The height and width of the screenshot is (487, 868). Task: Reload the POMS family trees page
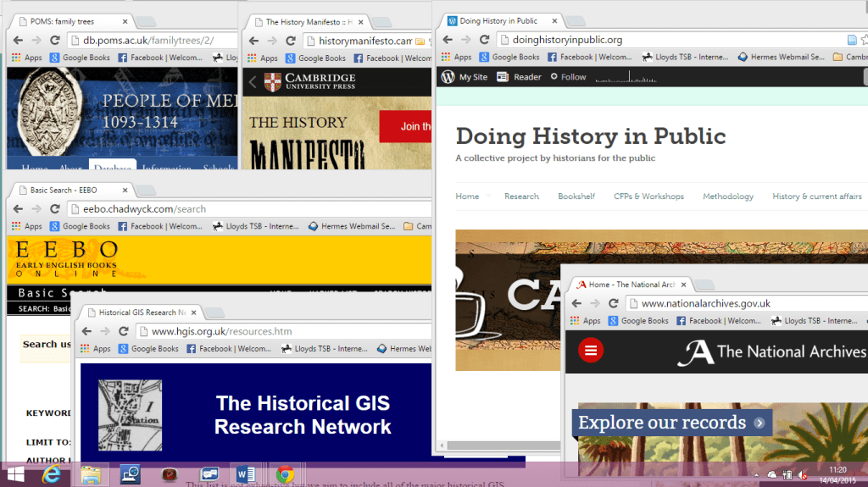pos(55,41)
